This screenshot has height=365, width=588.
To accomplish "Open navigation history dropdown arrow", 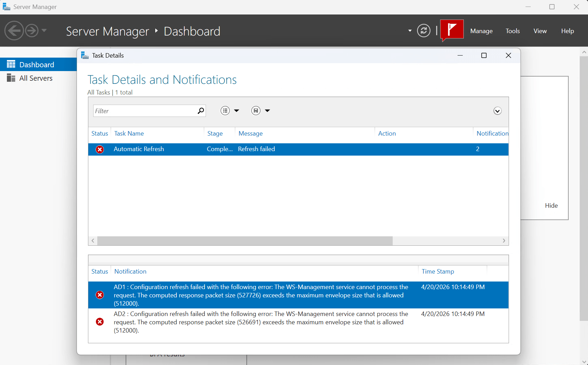I will (x=44, y=31).
